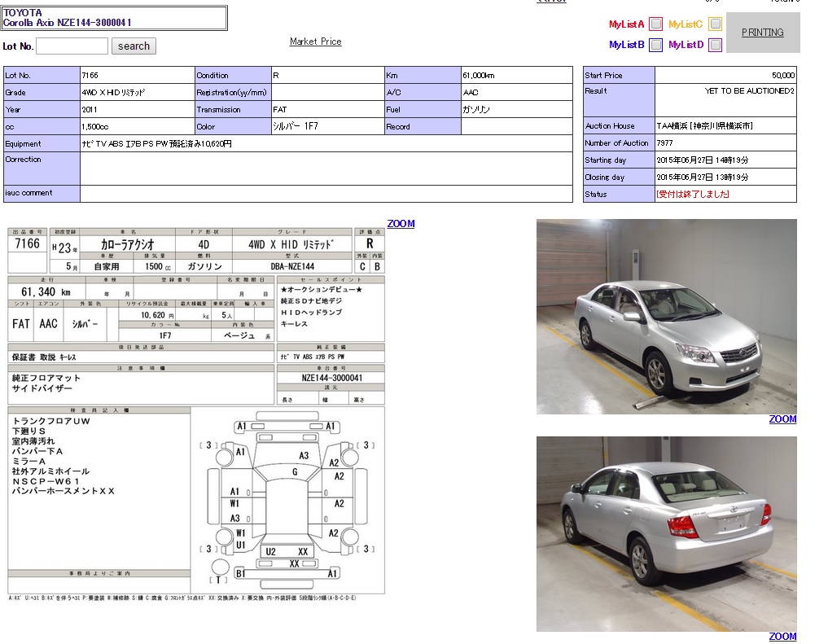Enable the MyListC checkbox

(x=715, y=24)
